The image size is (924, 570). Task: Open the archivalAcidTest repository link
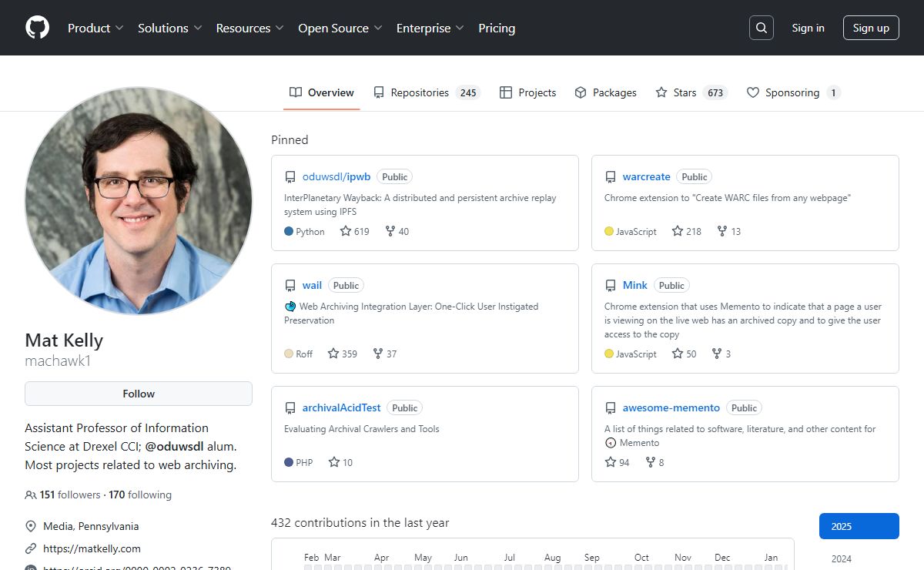click(x=341, y=407)
